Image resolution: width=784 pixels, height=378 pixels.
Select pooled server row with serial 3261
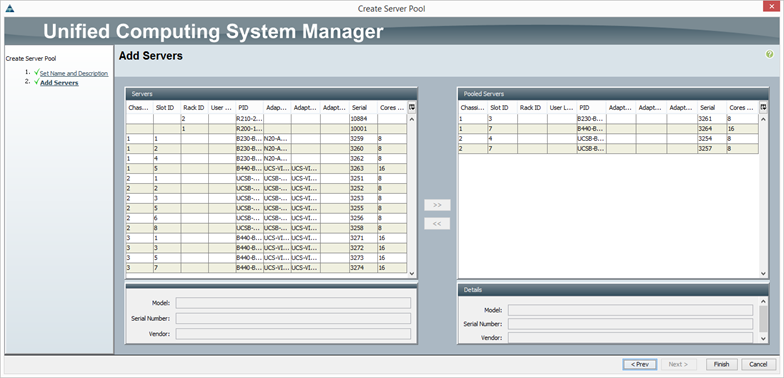pyautogui.click(x=608, y=119)
